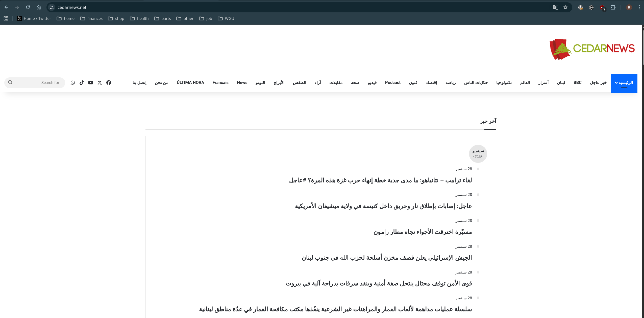This screenshot has width=644, height=318.
Task: Open the ÚLTIMA HORA menu item
Action: (x=190, y=83)
